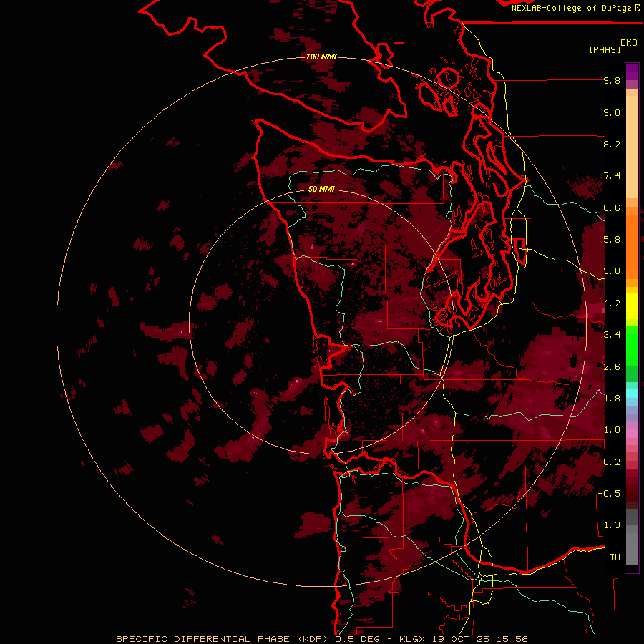Screen dimensions: 644x644
Task: Pick the yellow segment of the color bar
Action: tap(632, 306)
